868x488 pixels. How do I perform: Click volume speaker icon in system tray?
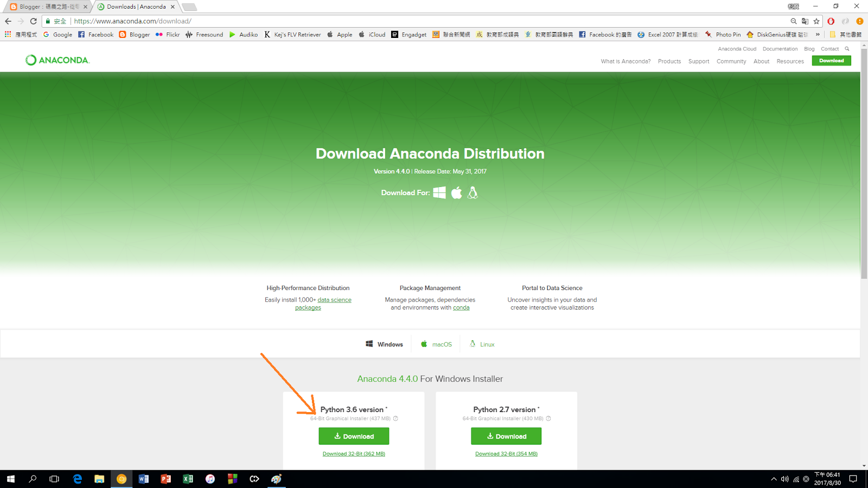coord(784,479)
